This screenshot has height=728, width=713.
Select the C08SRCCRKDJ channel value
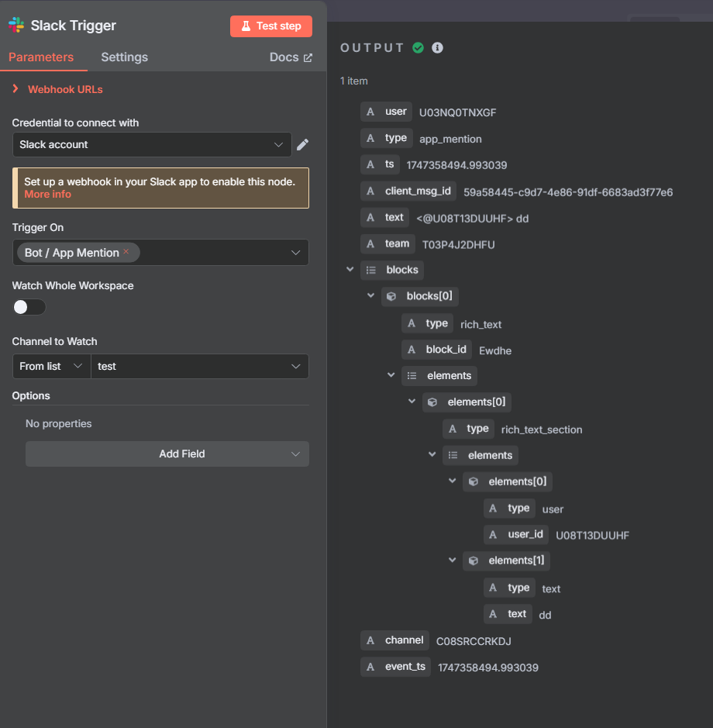tap(474, 642)
